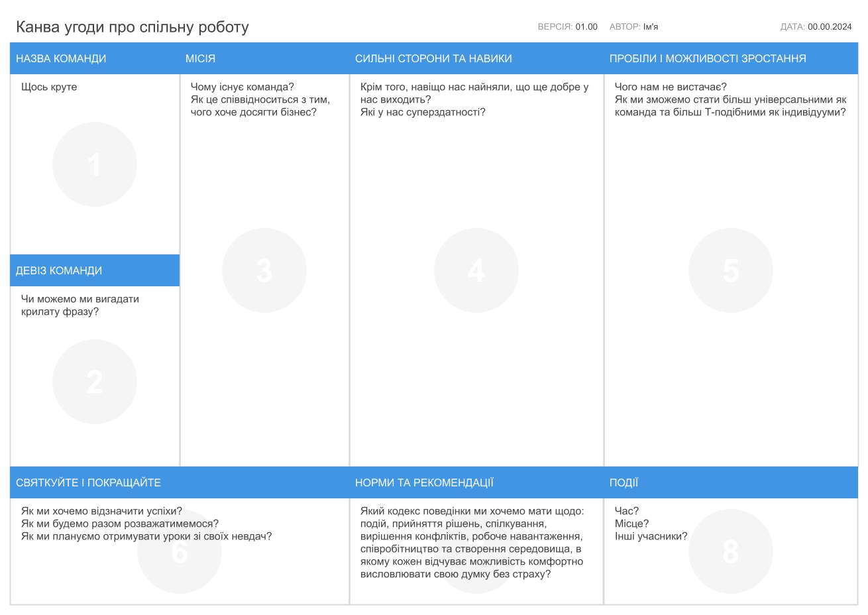The image size is (868, 615).
Task: Edit the version field value 01.00
Action: pyautogui.click(x=586, y=27)
